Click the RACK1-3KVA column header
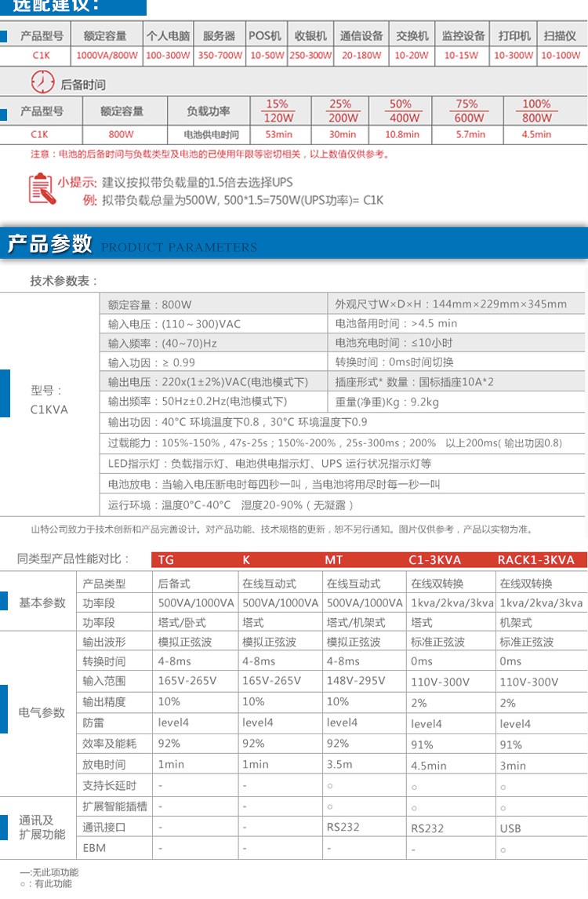 (x=535, y=560)
